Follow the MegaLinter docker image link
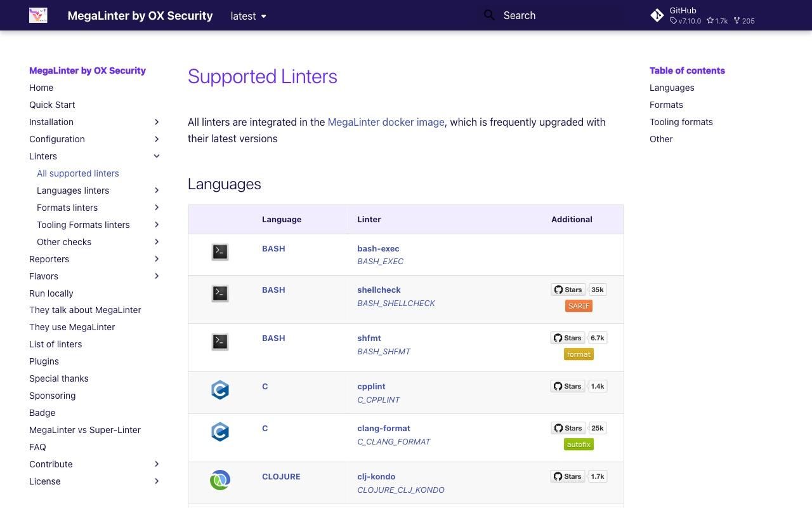 tap(386, 122)
